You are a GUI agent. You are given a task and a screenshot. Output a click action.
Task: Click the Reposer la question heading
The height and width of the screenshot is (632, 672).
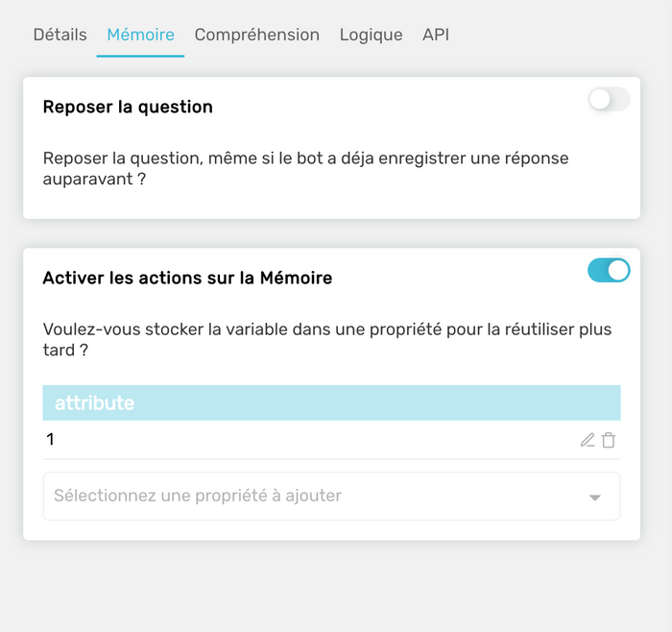coord(128,107)
